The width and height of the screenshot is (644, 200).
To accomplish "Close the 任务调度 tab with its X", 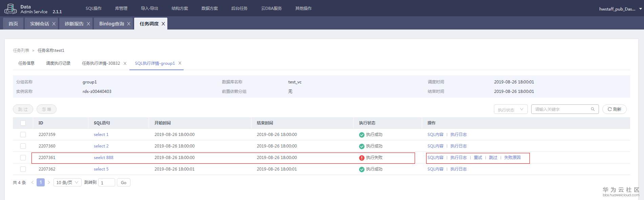I will [x=163, y=24].
